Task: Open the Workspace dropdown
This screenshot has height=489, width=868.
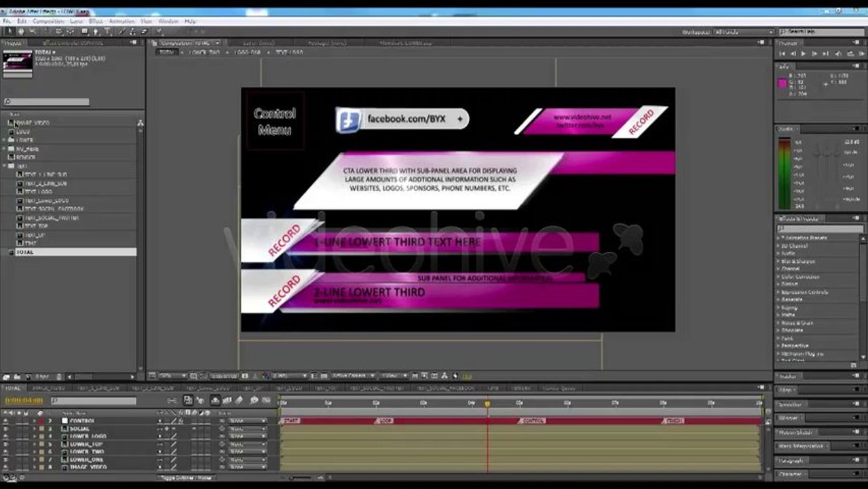Action: click(x=744, y=32)
